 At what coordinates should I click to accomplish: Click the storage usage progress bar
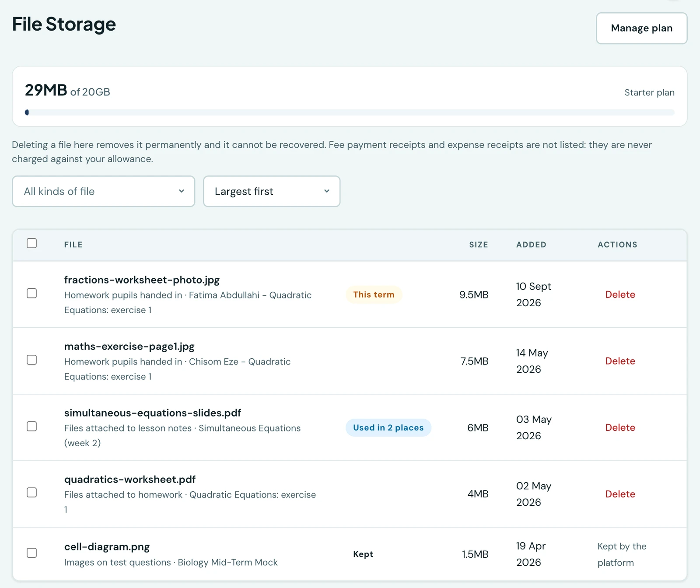click(x=350, y=112)
